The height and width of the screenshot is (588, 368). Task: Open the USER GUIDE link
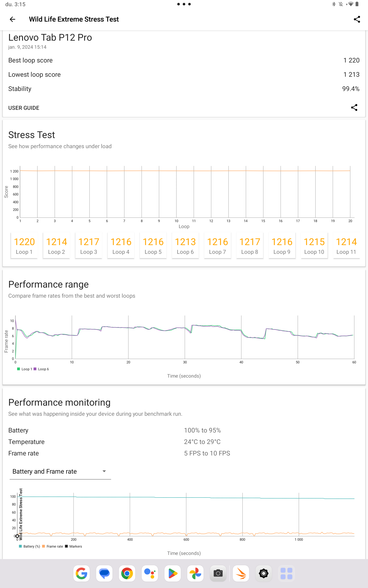tap(24, 108)
